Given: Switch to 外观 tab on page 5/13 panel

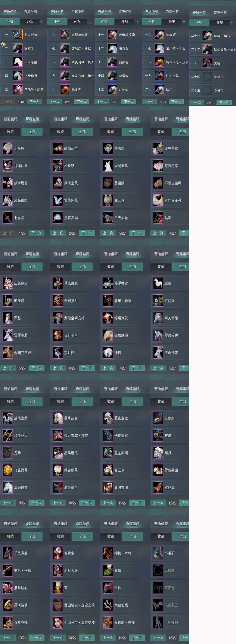Looking at the screenshot, I should [220, 23].
